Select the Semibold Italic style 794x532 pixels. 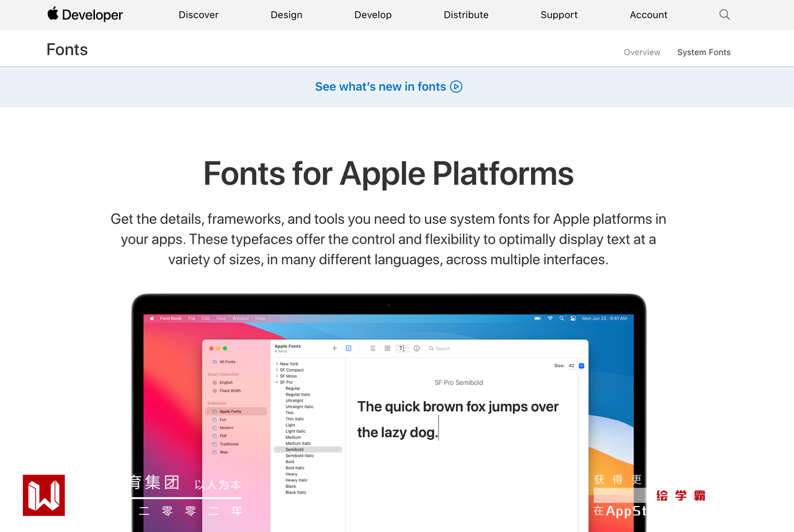[x=300, y=456]
